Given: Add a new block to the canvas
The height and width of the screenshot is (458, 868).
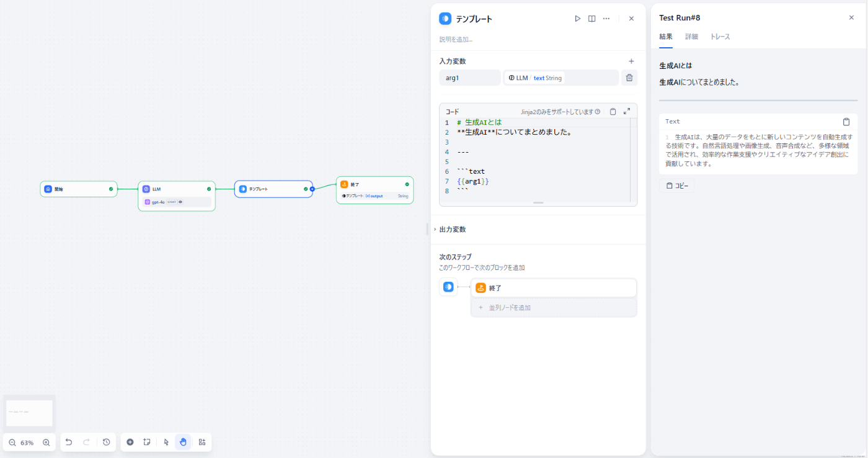Looking at the screenshot, I should pos(130,442).
